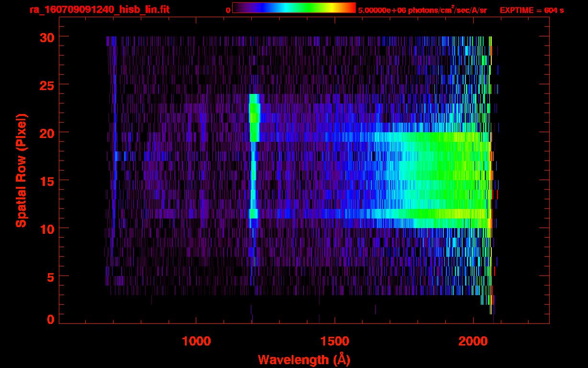Click the filename ra_160709091240_hisb_lin.fit title
The height and width of the screenshot is (368, 588).
pos(99,10)
